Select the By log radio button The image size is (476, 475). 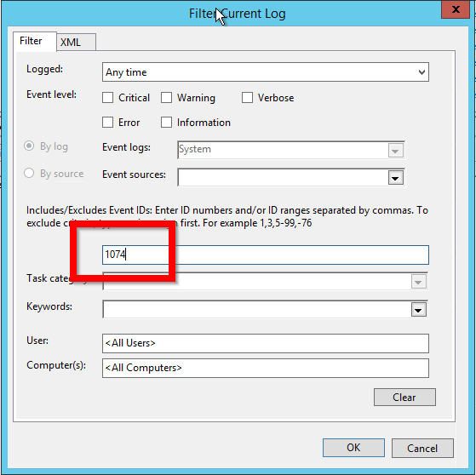[29, 146]
